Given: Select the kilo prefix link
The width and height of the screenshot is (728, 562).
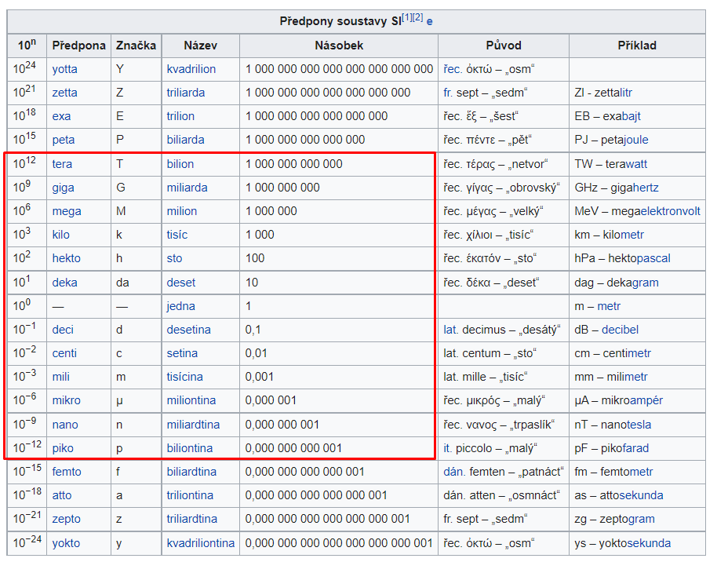Looking at the screenshot, I should click(x=62, y=235).
